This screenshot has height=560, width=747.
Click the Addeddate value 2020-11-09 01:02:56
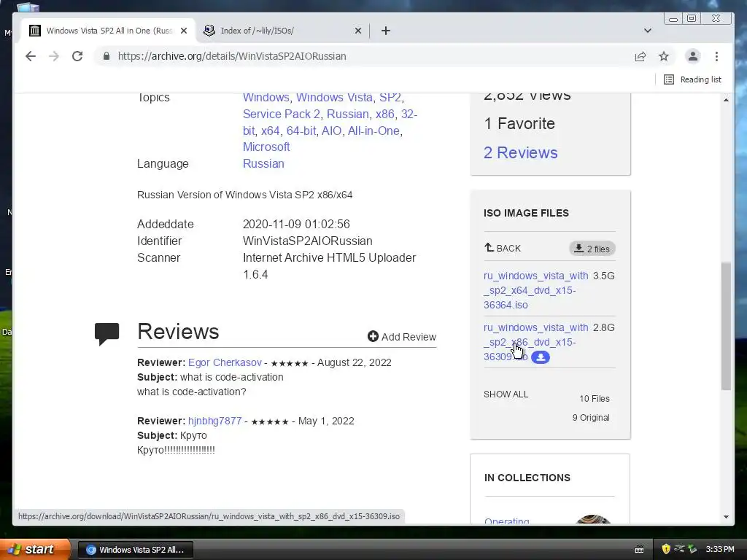coord(296,225)
